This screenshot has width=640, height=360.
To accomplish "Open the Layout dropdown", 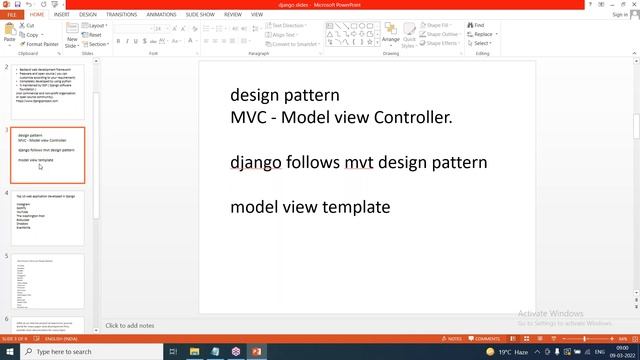I will point(95,25).
